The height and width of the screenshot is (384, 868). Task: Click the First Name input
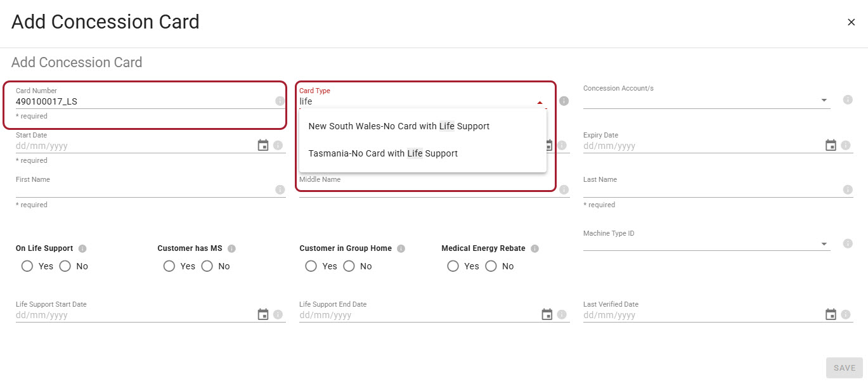coord(144,190)
